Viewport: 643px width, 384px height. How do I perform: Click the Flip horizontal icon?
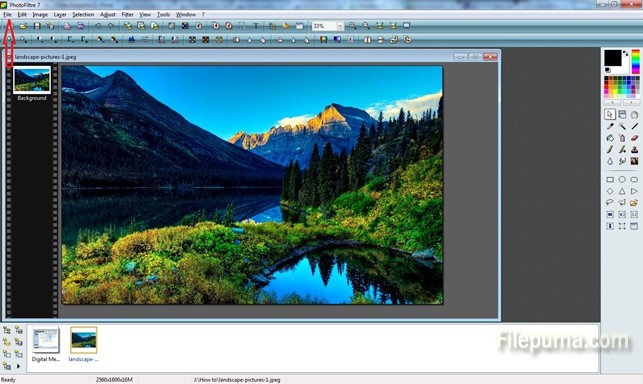click(x=367, y=39)
